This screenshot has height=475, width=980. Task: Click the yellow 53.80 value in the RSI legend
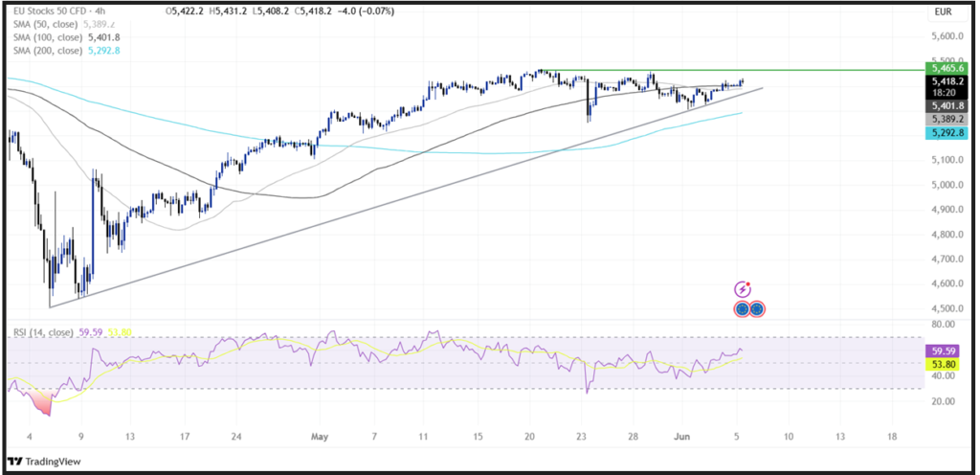point(118,332)
